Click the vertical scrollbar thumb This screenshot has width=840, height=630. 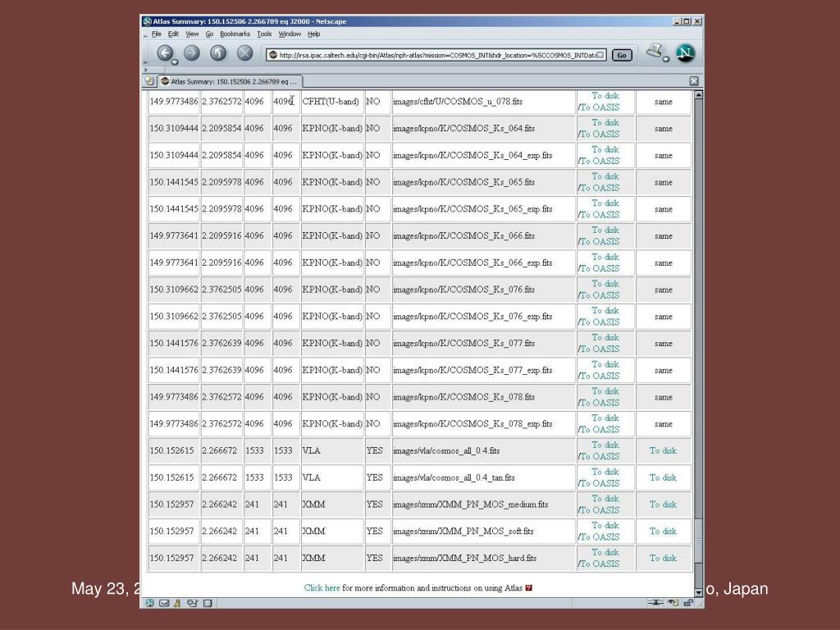click(x=698, y=541)
